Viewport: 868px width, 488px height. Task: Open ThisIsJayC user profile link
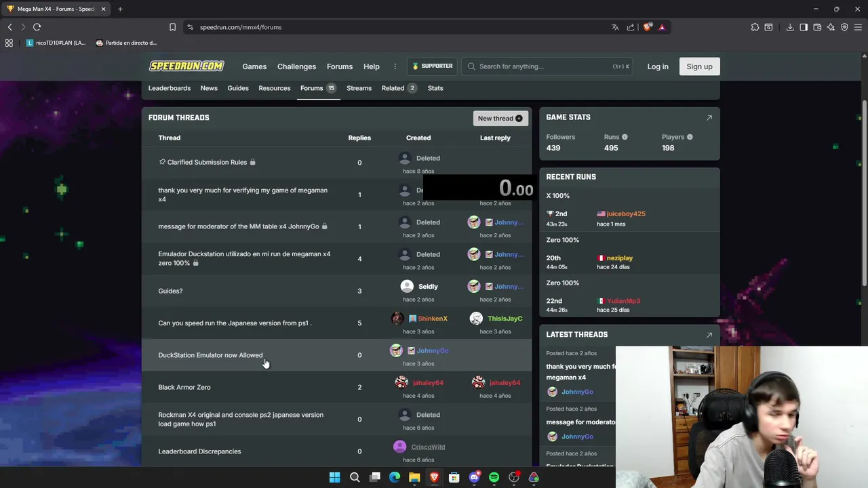505,319
